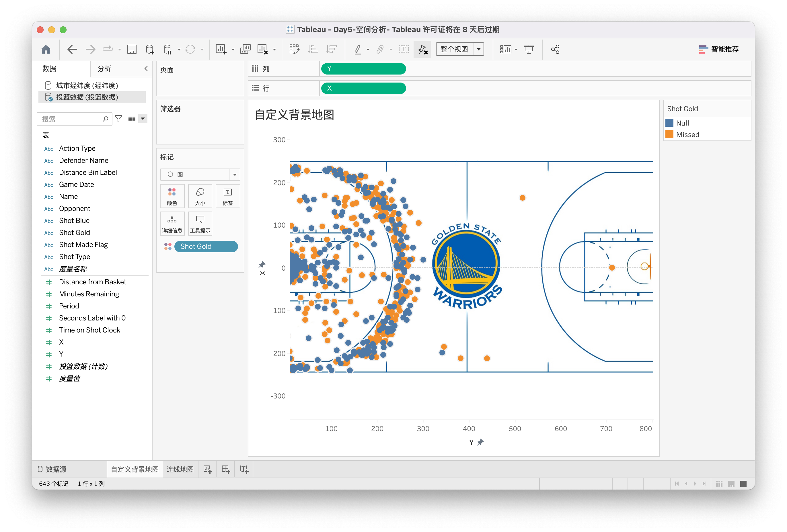Click the Share workbook icon
The height and width of the screenshot is (532, 787).
[x=555, y=49]
